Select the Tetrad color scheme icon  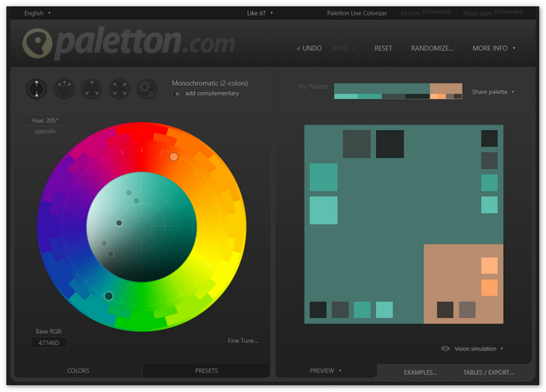click(119, 89)
